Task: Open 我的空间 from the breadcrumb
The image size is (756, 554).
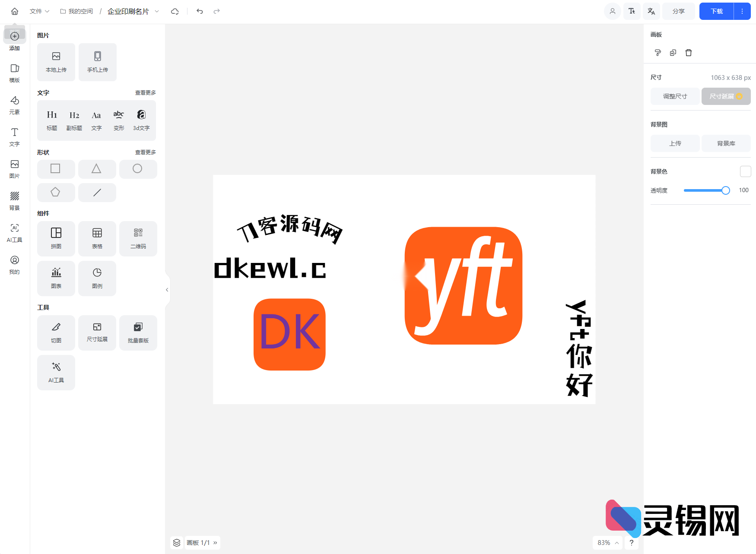Action: [x=80, y=11]
